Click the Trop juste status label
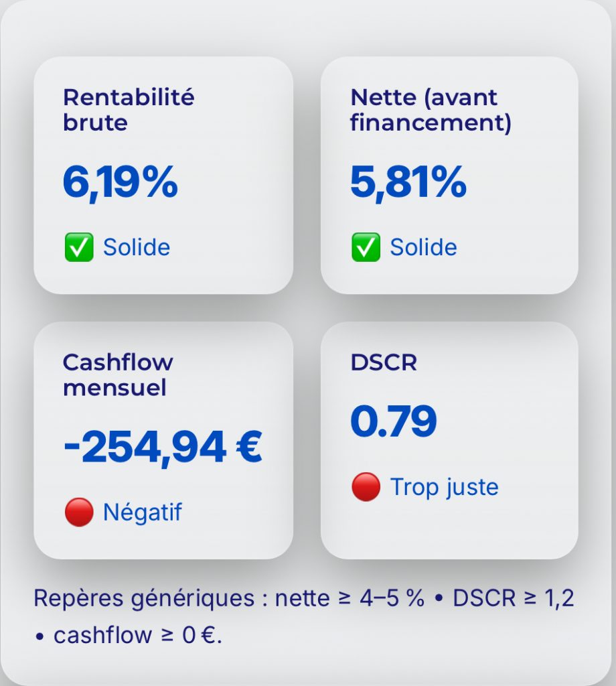Viewport: 616px width, 686px height. pos(445,487)
